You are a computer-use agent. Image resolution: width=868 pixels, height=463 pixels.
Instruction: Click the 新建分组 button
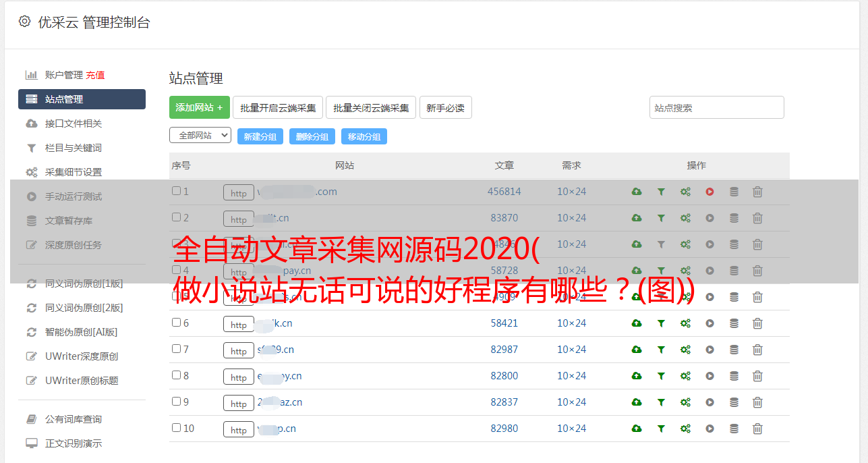click(x=260, y=136)
